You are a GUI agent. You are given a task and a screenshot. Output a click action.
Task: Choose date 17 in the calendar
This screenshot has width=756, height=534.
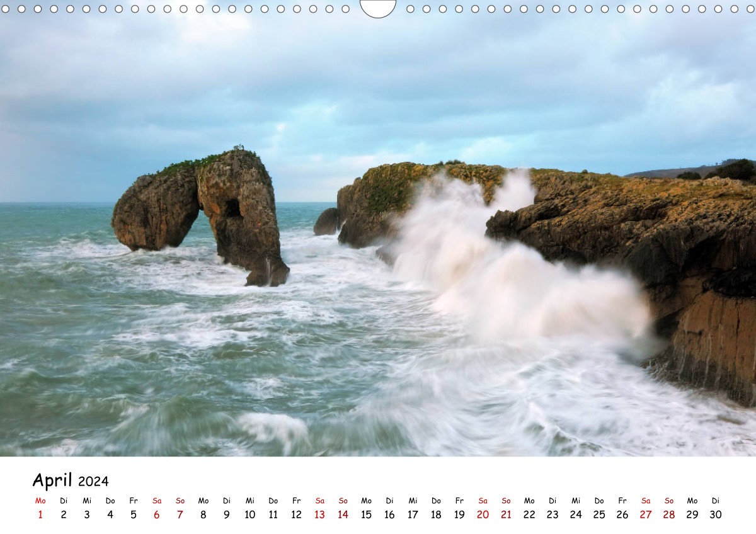pyautogui.click(x=413, y=514)
